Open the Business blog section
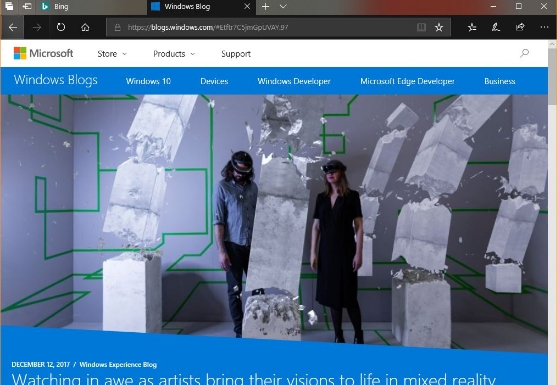 coord(499,81)
